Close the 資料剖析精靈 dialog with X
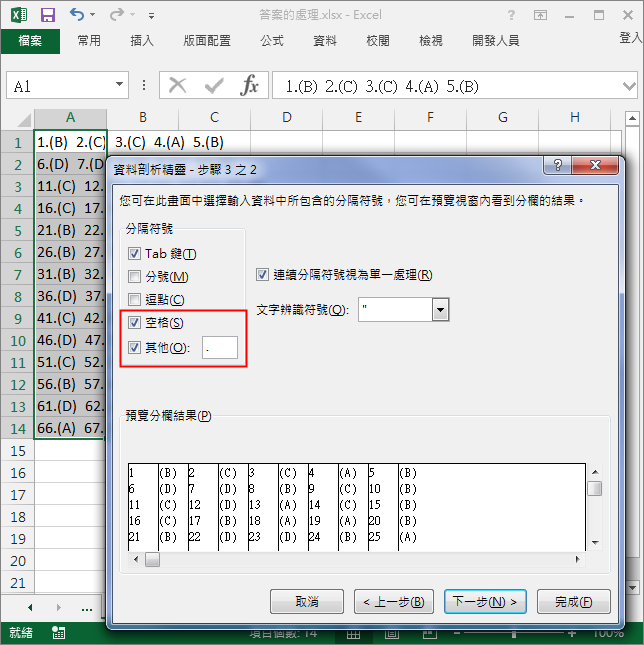The height and width of the screenshot is (645, 644). click(595, 165)
